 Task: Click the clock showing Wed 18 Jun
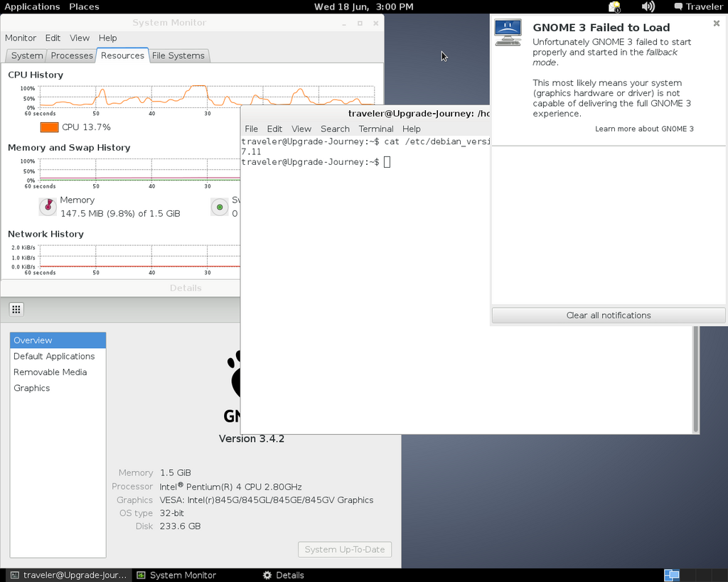363,6
